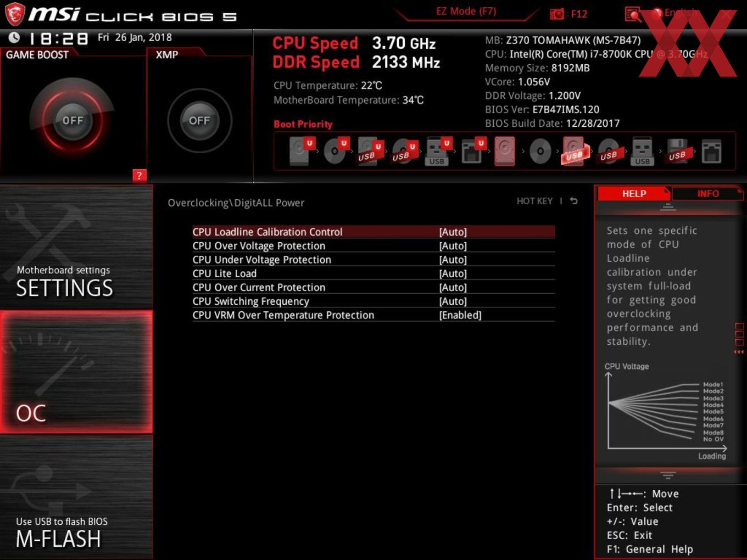
Task: Click the CPU Temperature: 22°C text
Action: coord(328,86)
